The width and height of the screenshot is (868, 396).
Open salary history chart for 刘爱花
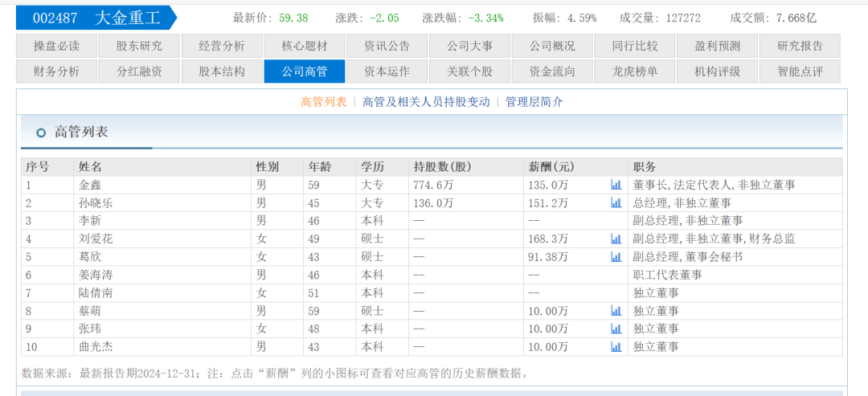(x=616, y=239)
